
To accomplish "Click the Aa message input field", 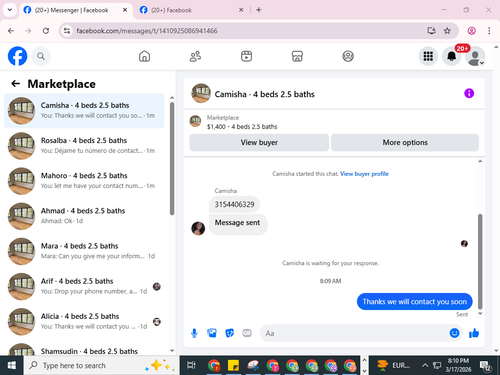I will tap(355, 333).
